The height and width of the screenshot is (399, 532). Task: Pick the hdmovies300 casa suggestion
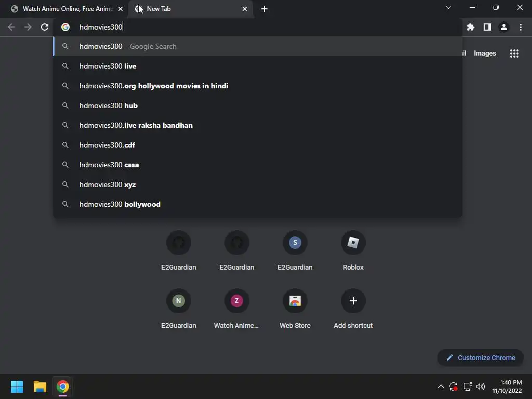click(x=258, y=165)
